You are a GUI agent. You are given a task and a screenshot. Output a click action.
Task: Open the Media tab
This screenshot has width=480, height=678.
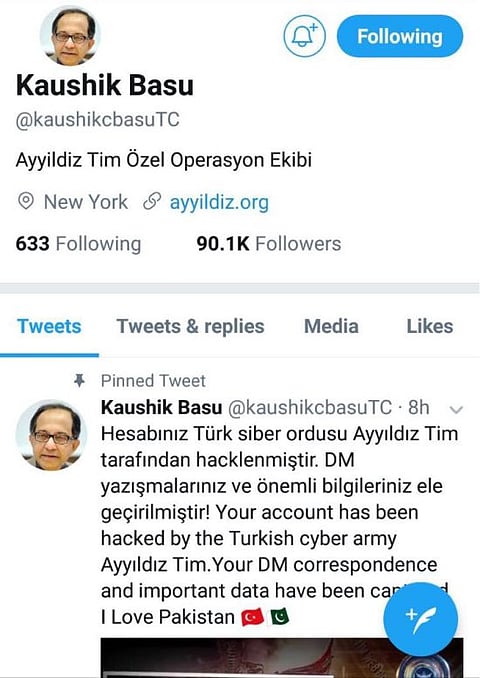[x=331, y=326]
